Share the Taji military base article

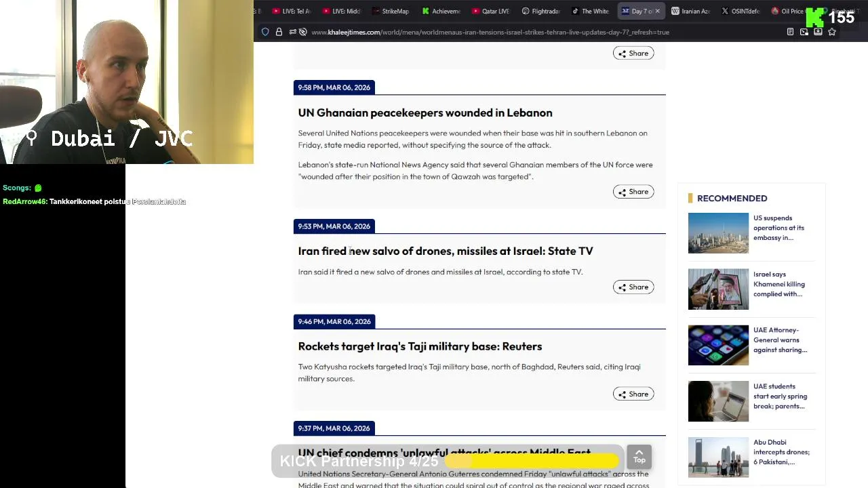coord(633,394)
